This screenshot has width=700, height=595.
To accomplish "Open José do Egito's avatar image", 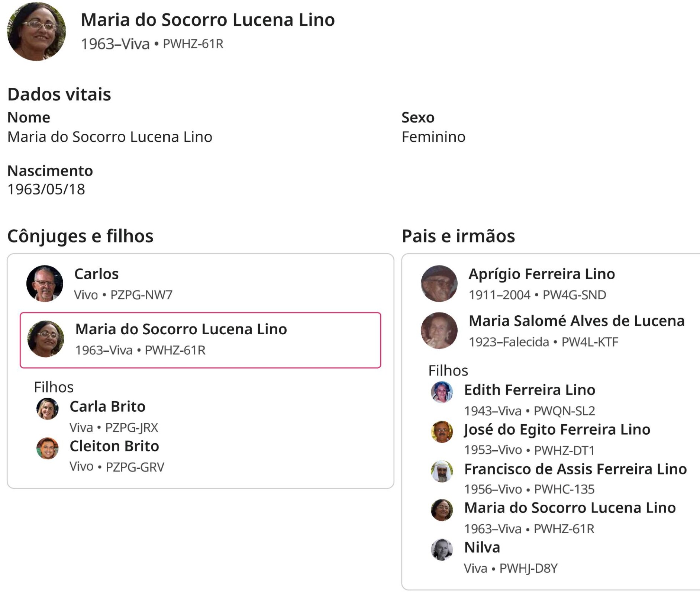I will click(442, 431).
